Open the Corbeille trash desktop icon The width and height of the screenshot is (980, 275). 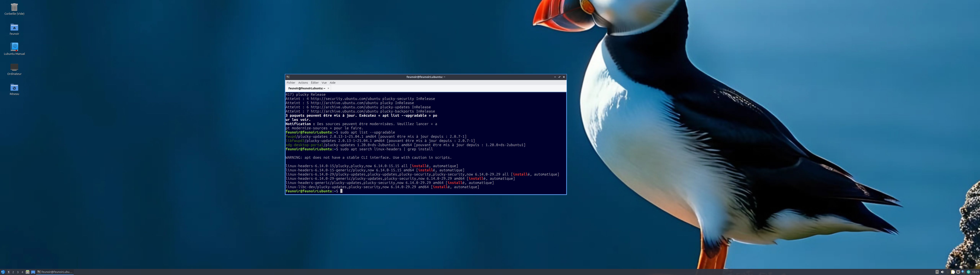(14, 7)
